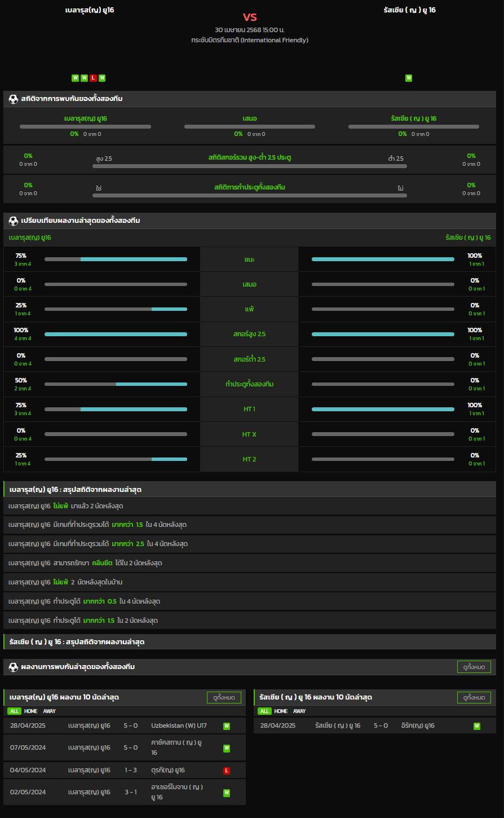Click the Belarus team name in the top match header
Viewport: 504px width, 818px height.
90,10
